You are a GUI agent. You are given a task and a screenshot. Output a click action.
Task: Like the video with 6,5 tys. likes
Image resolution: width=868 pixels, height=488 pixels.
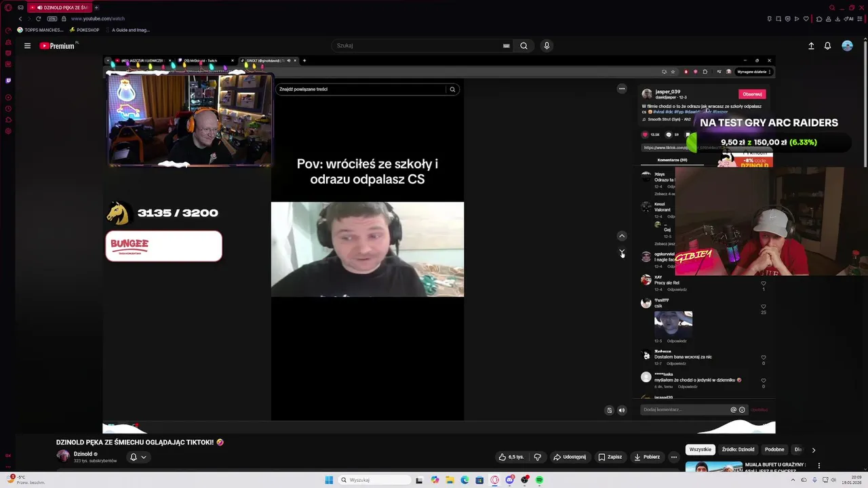tap(511, 457)
